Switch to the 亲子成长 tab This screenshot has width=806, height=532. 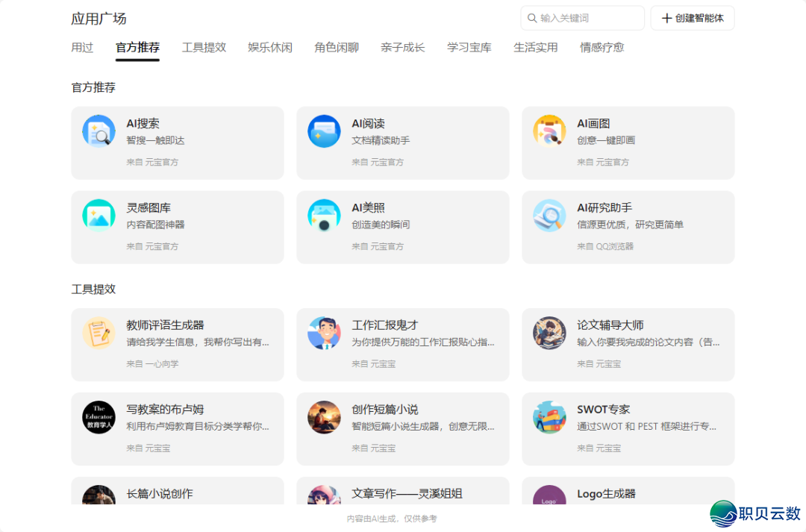pos(403,47)
